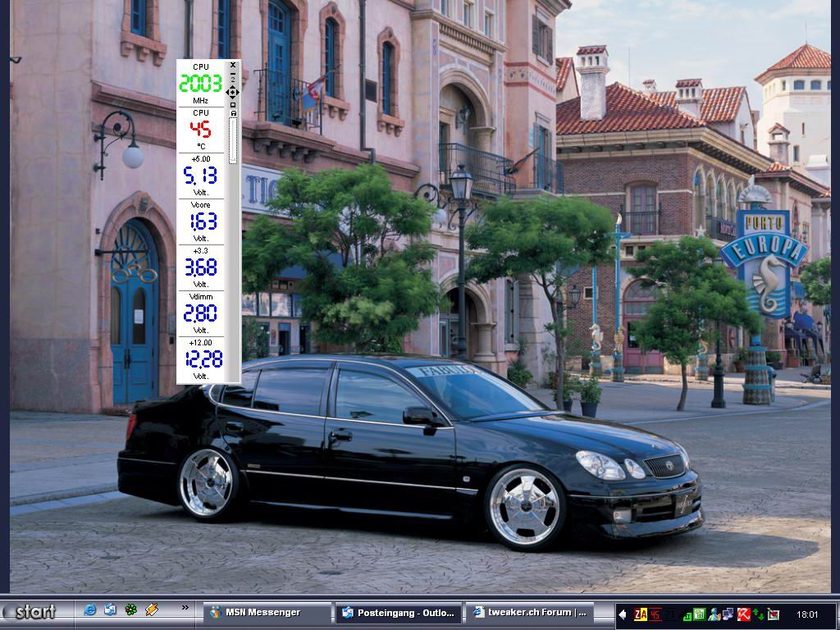The width and height of the screenshot is (840, 630).
Task: Expand Quick Launch overflow chevron
Action: [x=185, y=608]
